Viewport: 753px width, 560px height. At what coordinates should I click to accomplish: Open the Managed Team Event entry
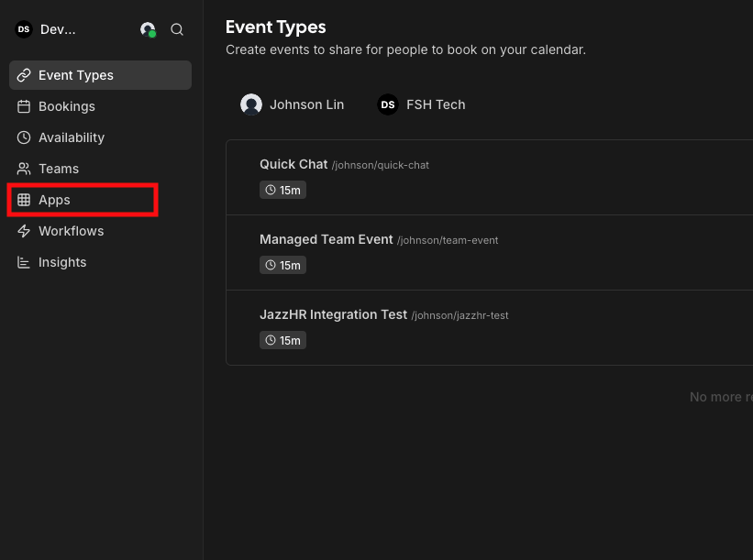click(x=326, y=239)
